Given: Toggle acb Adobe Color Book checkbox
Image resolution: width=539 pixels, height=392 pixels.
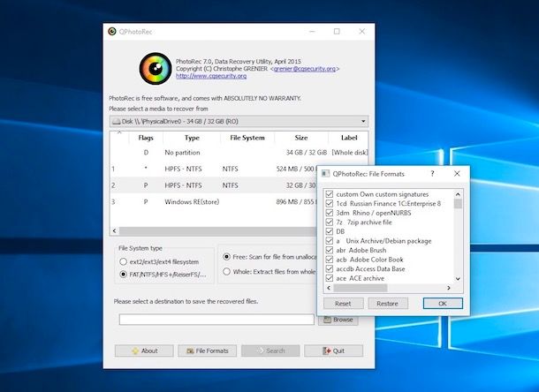Looking at the screenshot, I should (329, 260).
